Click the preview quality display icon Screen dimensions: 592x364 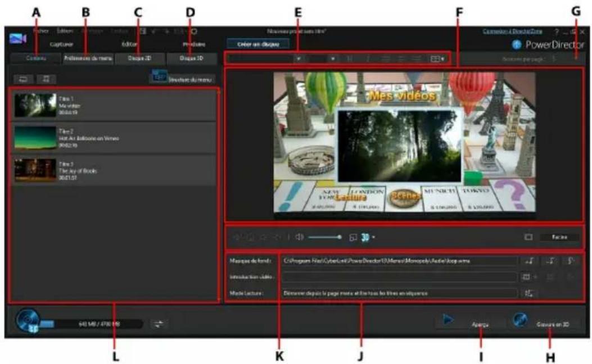pyautogui.click(x=353, y=237)
